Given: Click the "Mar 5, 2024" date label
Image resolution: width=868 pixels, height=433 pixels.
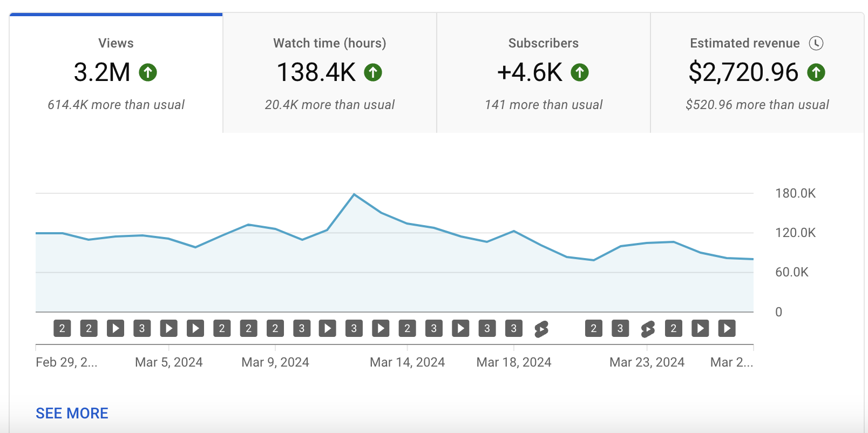Looking at the screenshot, I should pyautogui.click(x=169, y=362).
